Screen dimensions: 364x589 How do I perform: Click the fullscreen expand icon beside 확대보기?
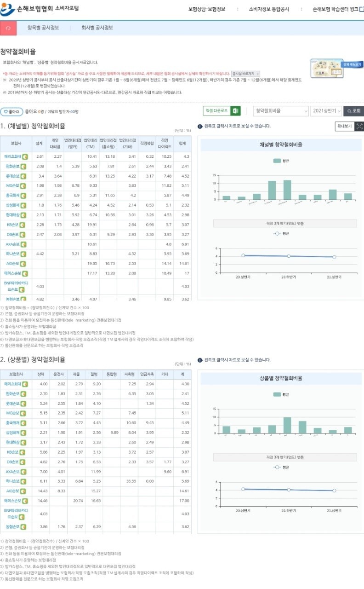pyautogui.click(x=359, y=126)
